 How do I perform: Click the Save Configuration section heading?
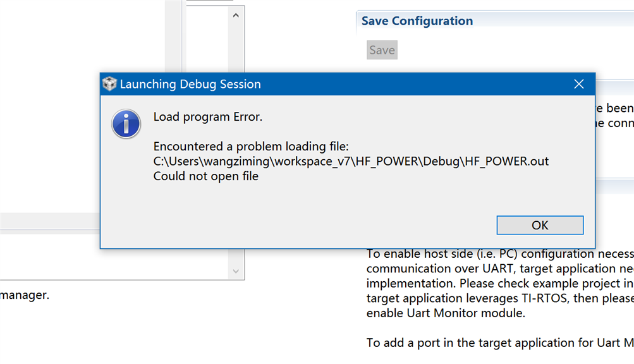(417, 21)
